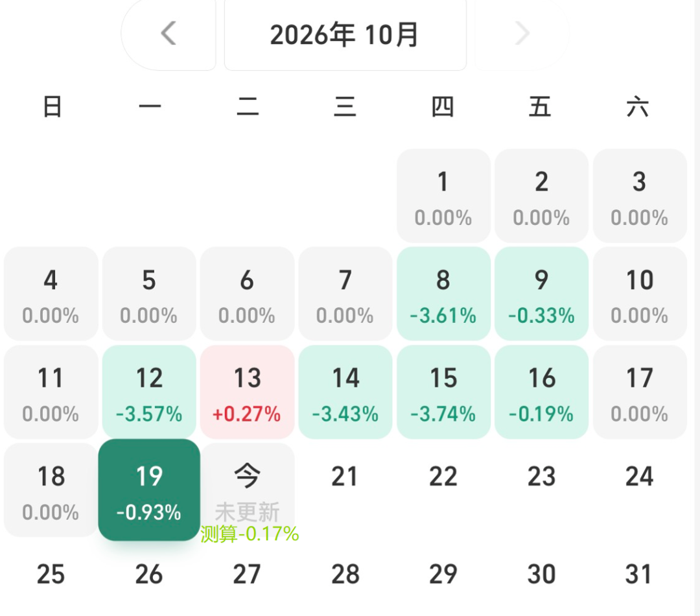Select October 31 in the calendar
This screenshot has height=616, width=700.
point(639,575)
